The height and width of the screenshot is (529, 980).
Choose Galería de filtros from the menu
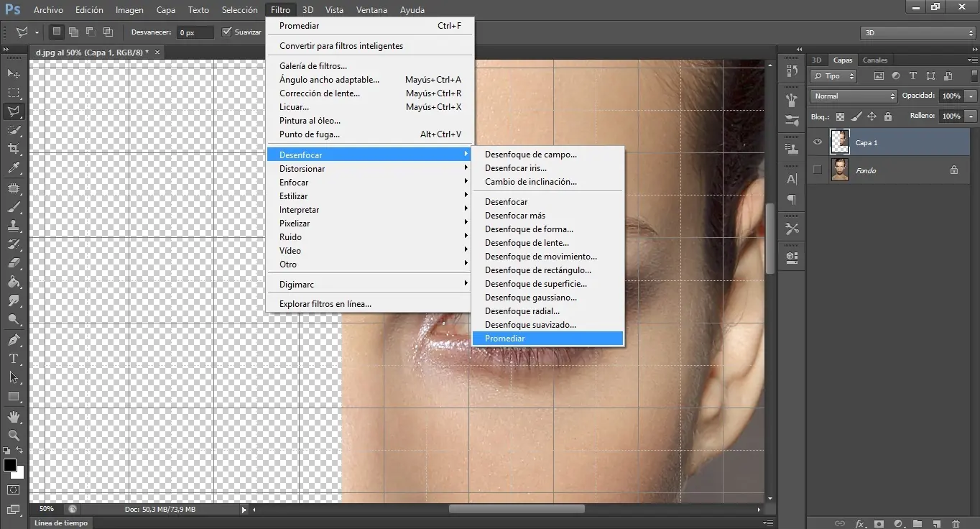313,65
